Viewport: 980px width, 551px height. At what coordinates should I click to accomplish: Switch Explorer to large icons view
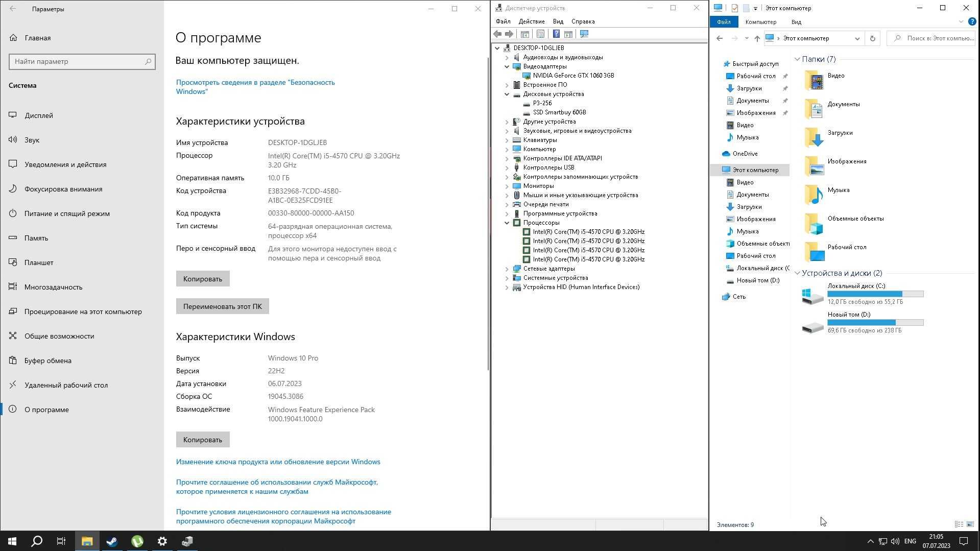970,524
